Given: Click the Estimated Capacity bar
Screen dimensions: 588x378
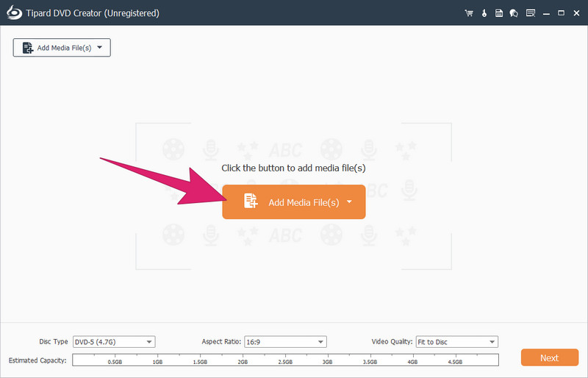Looking at the screenshot, I should pyautogui.click(x=285, y=360).
